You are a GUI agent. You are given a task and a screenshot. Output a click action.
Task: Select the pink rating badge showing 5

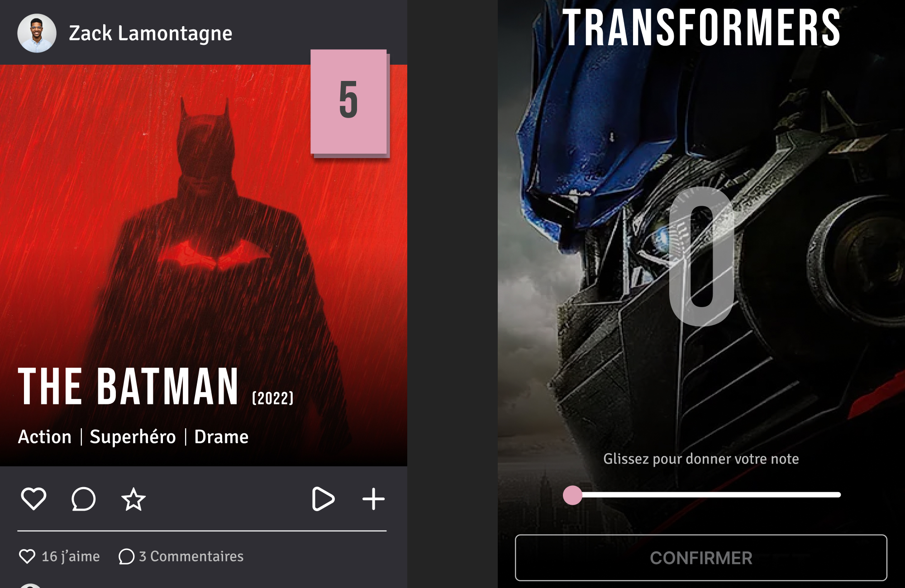click(x=349, y=102)
